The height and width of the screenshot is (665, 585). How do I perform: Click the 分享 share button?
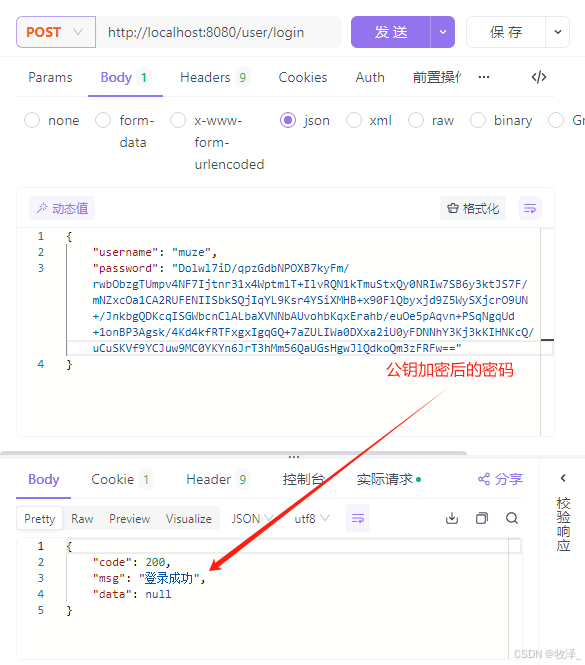tap(500, 479)
